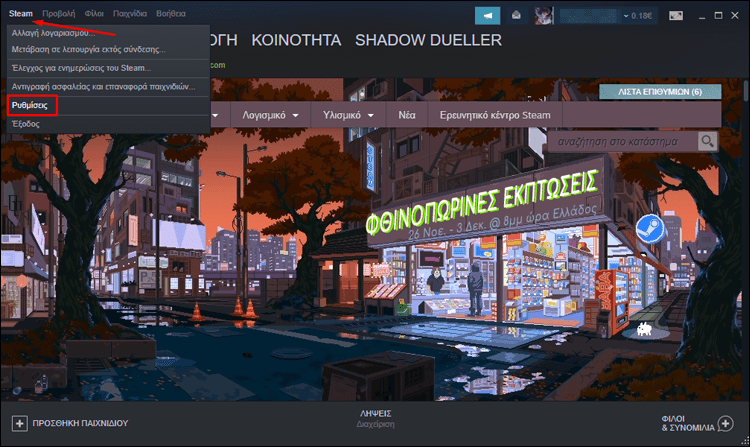
Task: Go to ΚΟΙΝΟΤΗΤΑ tab
Action: 296,40
